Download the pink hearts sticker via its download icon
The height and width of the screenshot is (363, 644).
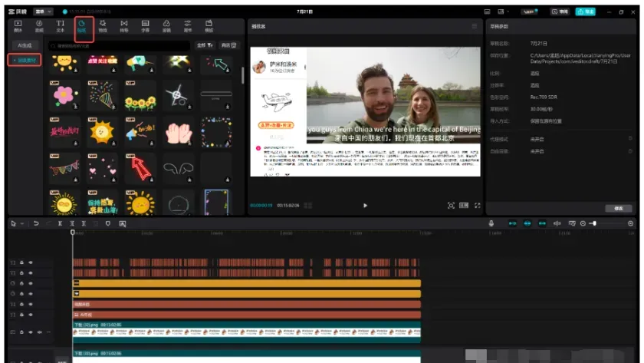click(x=113, y=180)
